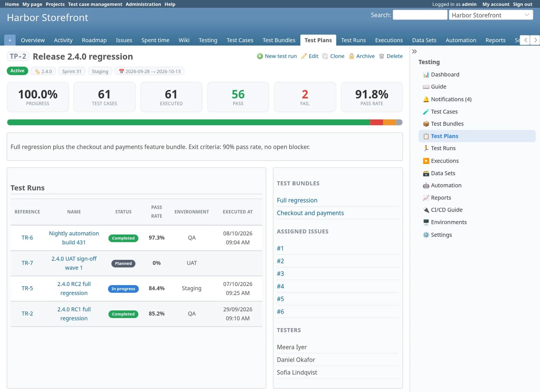Image resolution: width=540 pixels, height=392 pixels.
Task: Click the Dashboard sidebar icon
Action: click(426, 75)
